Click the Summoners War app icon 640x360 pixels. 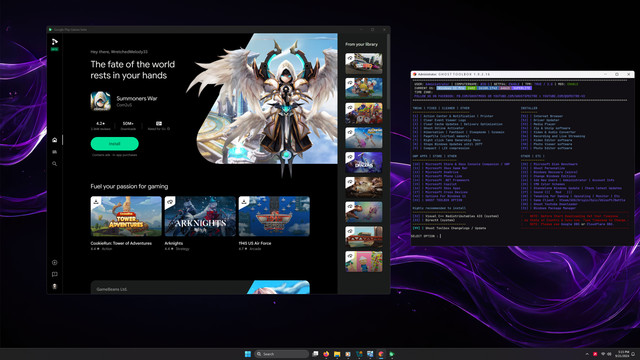point(100,101)
